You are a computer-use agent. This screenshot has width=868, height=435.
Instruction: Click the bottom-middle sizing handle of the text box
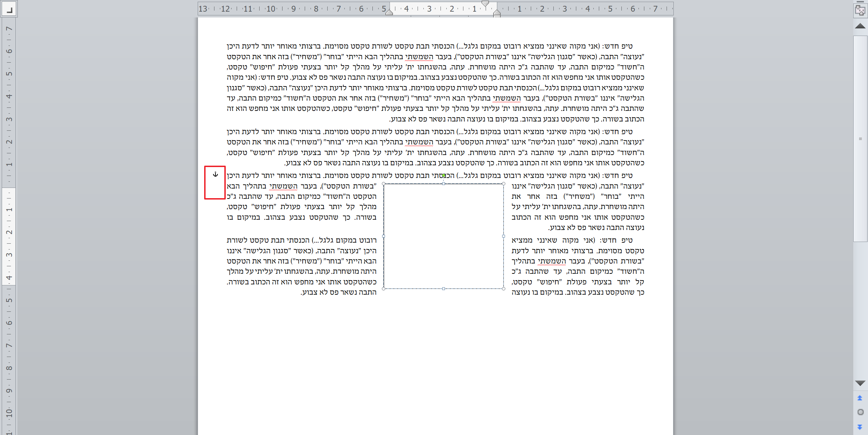point(444,289)
